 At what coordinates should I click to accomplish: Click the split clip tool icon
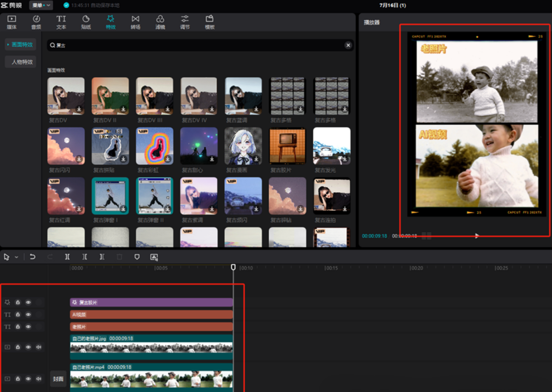67,257
